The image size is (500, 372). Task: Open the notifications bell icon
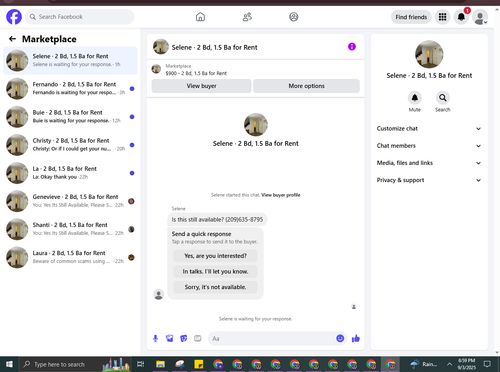[x=461, y=17]
